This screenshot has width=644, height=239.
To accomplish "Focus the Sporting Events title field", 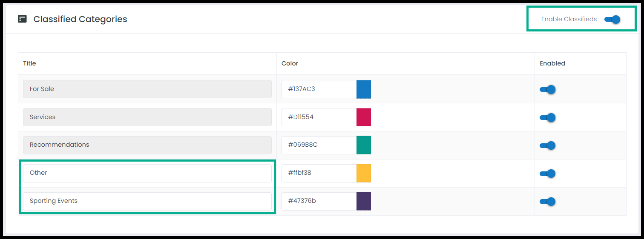I will 147,201.
